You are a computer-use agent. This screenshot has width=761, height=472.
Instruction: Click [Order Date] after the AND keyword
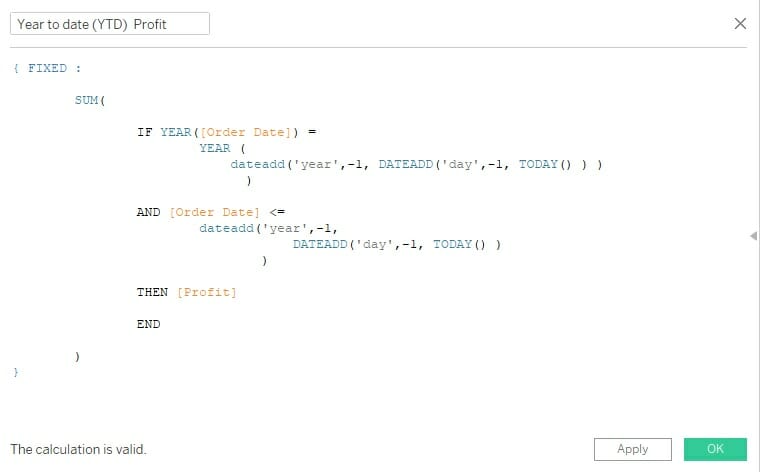coord(214,212)
